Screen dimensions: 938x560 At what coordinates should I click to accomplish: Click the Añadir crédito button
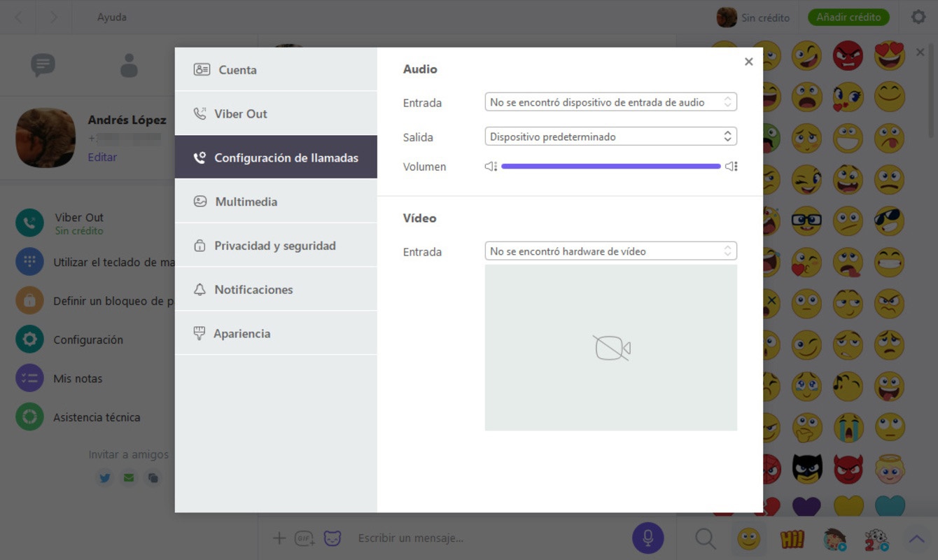pos(848,17)
